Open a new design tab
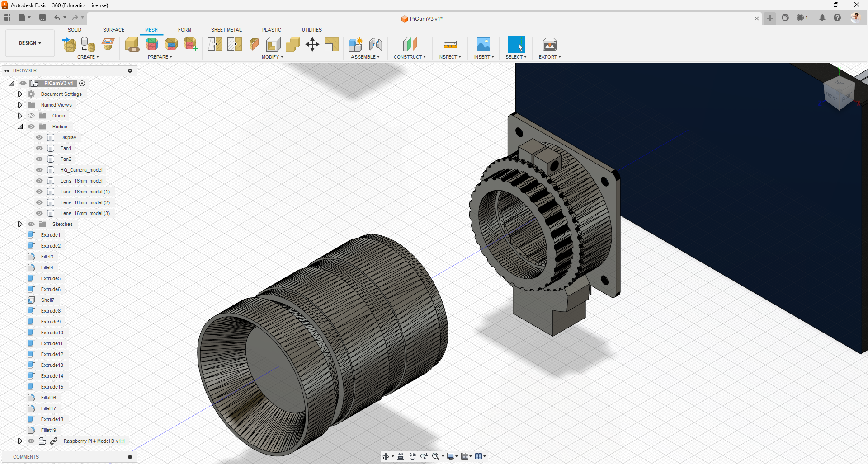The width and height of the screenshot is (868, 464). [770, 18]
